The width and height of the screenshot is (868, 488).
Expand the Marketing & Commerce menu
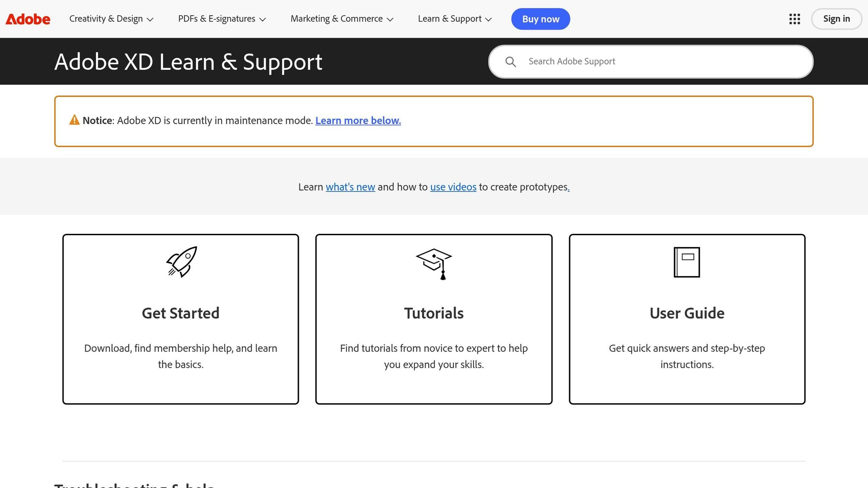coord(342,19)
